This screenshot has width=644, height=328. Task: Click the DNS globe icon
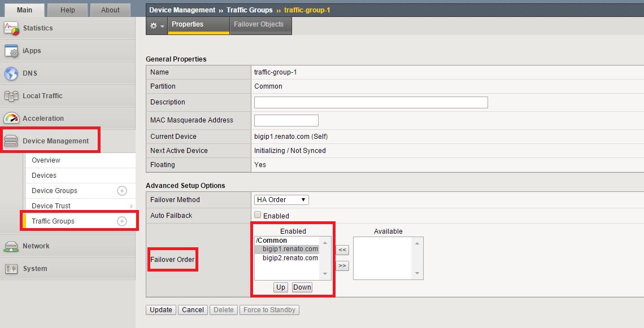pos(11,73)
